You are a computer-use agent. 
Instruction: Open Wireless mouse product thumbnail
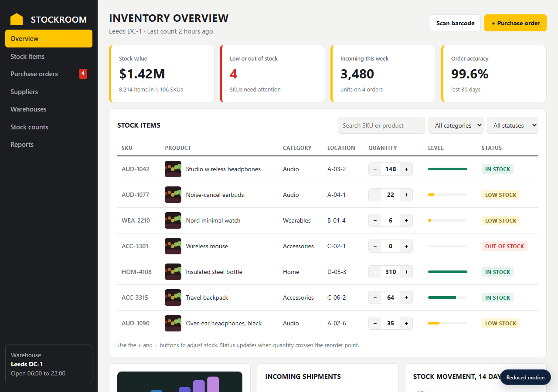(173, 246)
